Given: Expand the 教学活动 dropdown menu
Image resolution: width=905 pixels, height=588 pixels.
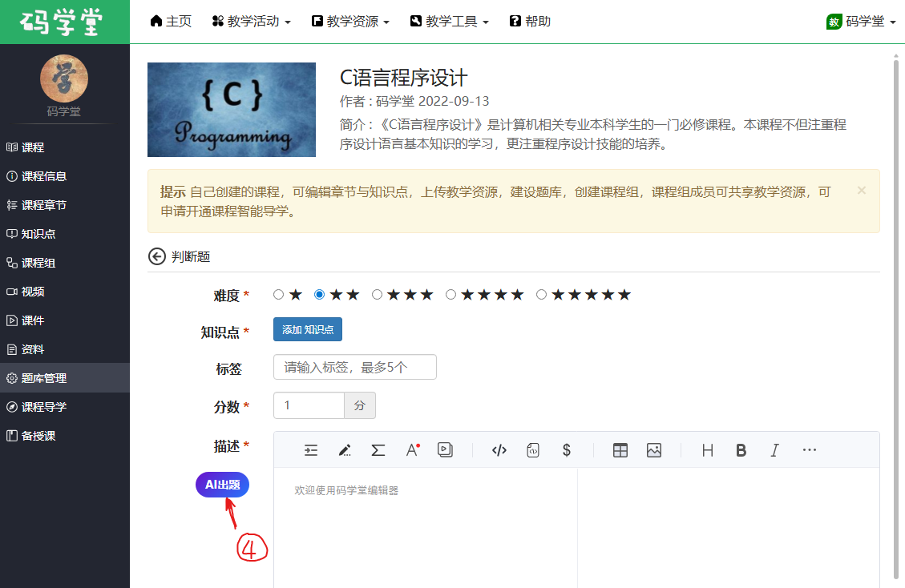Looking at the screenshot, I should pyautogui.click(x=251, y=22).
